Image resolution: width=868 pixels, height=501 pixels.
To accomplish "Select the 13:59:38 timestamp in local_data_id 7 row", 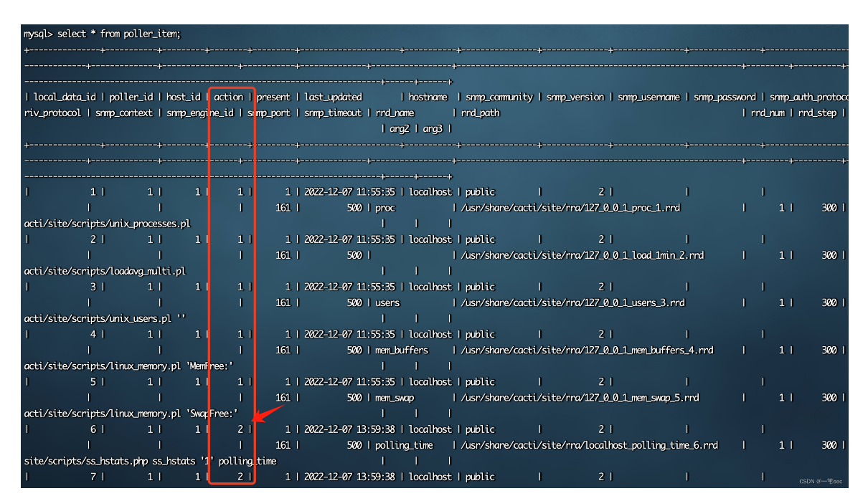I will tap(352, 477).
